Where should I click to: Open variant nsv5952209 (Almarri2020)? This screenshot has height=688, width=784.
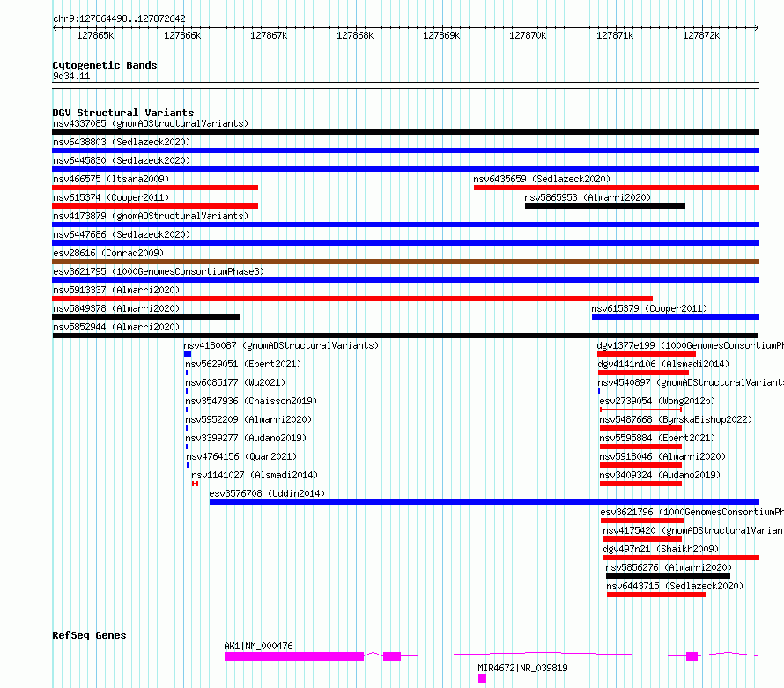(248, 419)
